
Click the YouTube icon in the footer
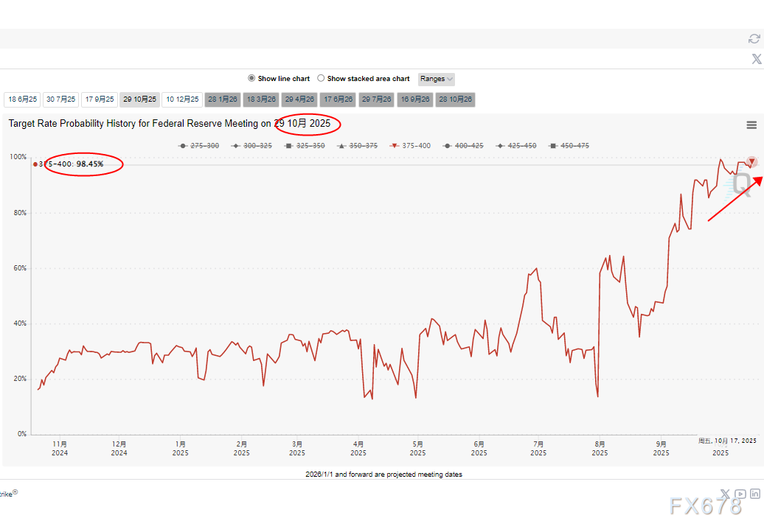[740, 494]
